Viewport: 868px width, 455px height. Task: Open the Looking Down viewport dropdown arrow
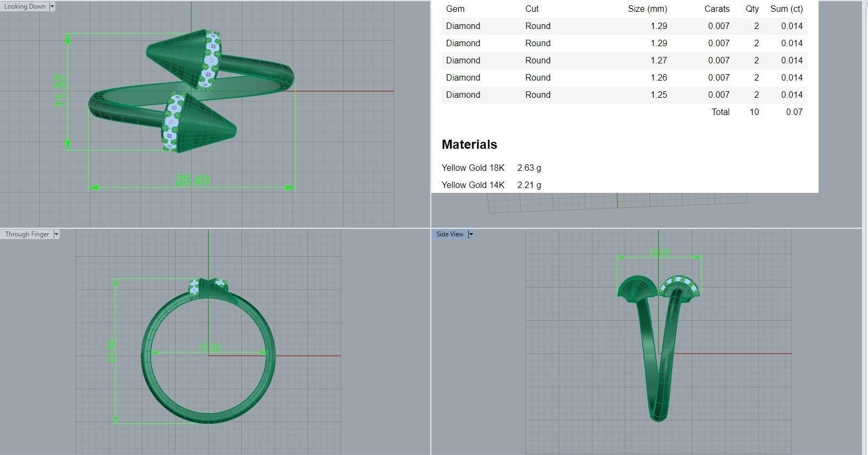pos(52,6)
